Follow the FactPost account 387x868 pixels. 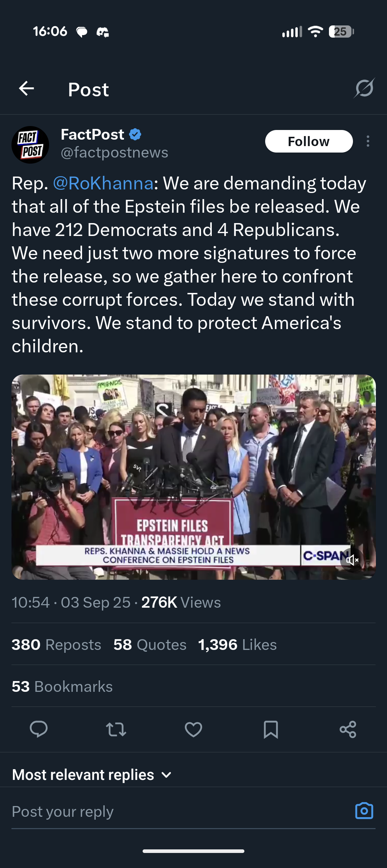(309, 141)
